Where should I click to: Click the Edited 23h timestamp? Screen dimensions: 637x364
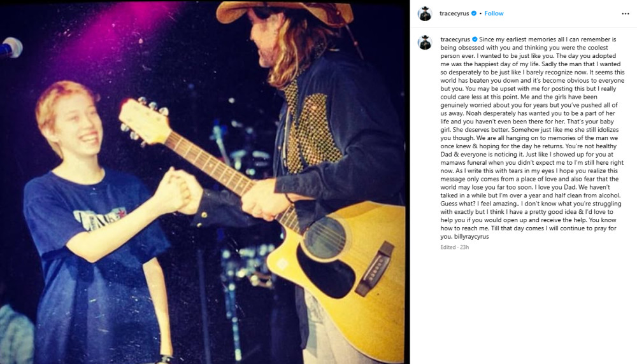coord(455,247)
